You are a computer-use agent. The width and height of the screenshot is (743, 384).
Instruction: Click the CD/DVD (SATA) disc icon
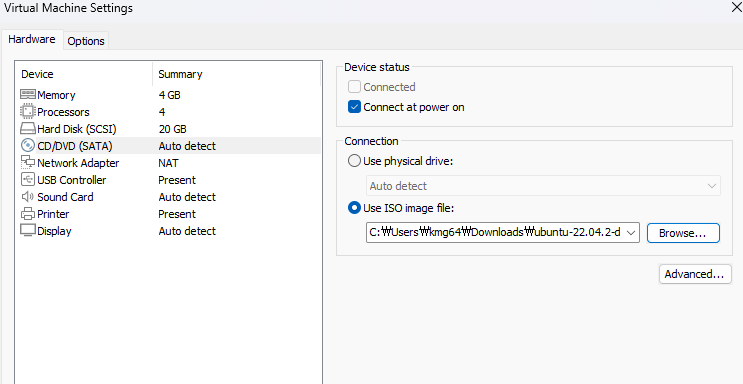tap(28, 146)
